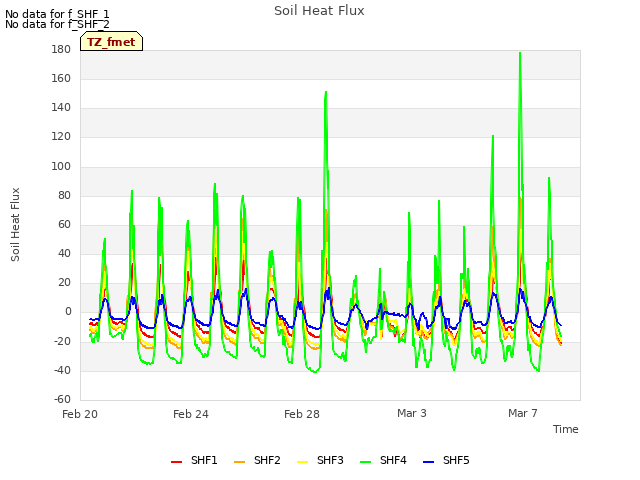Click the TZ_fmet annotation label
This screenshot has height=480, width=640.
point(111,41)
